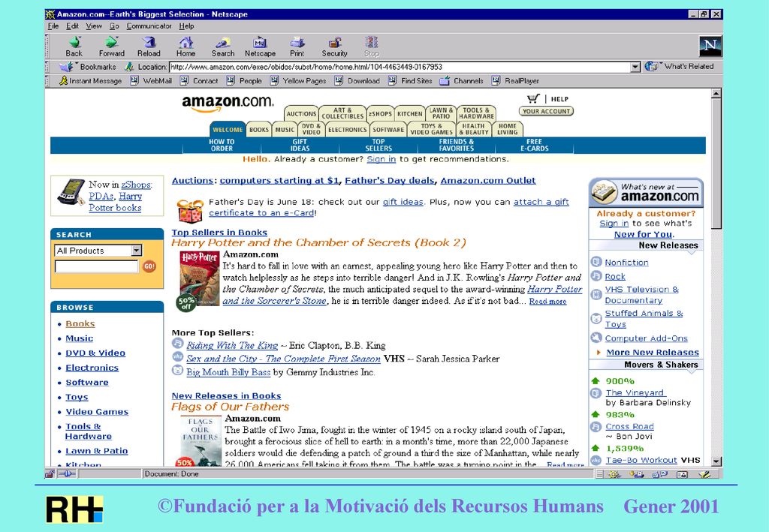Open the Top Sellers navigation link

click(x=378, y=145)
